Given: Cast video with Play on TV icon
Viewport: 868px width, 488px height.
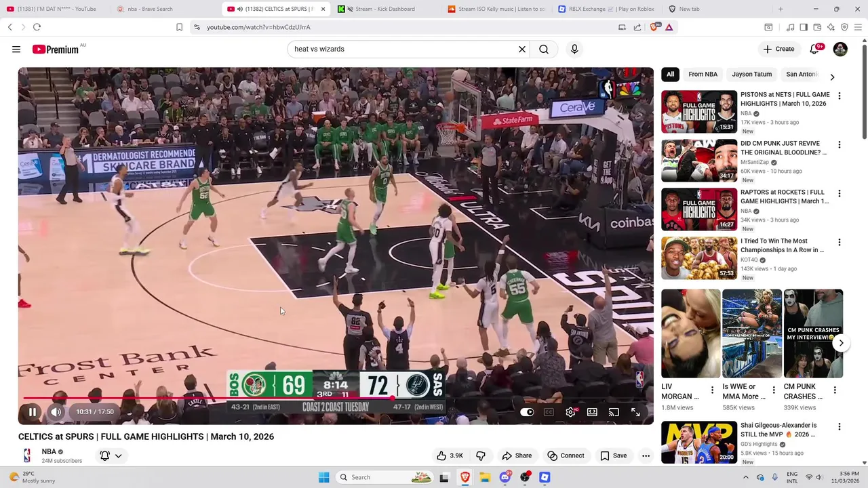Looking at the screenshot, I should 614,412.
